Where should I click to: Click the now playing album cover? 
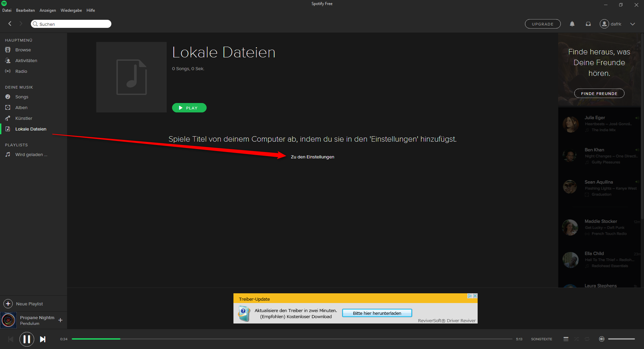click(8, 320)
